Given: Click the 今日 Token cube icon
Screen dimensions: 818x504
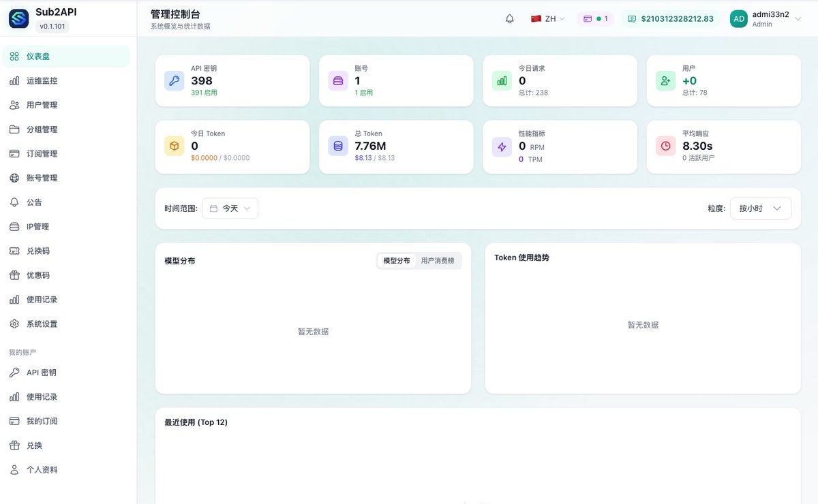Looking at the screenshot, I should (175, 146).
